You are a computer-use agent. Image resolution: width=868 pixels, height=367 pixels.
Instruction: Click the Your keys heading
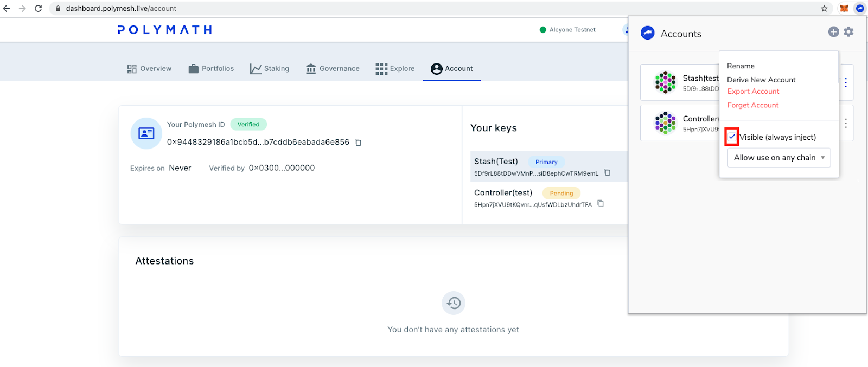(494, 128)
